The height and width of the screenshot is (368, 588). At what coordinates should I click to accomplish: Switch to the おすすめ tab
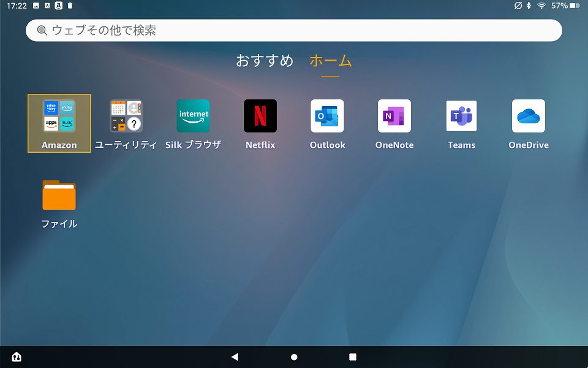point(265,61)
